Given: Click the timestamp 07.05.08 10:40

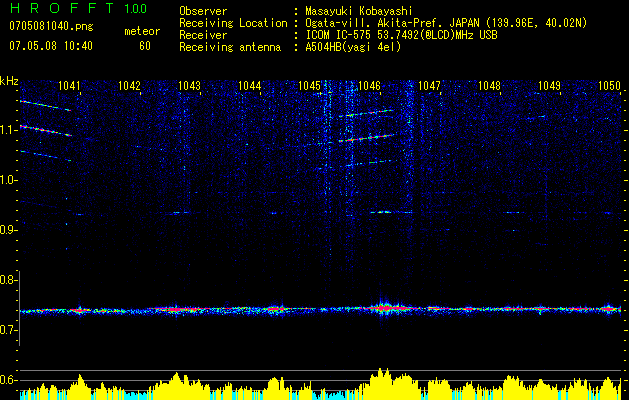Looking at the screenshot, I should 51,46.
